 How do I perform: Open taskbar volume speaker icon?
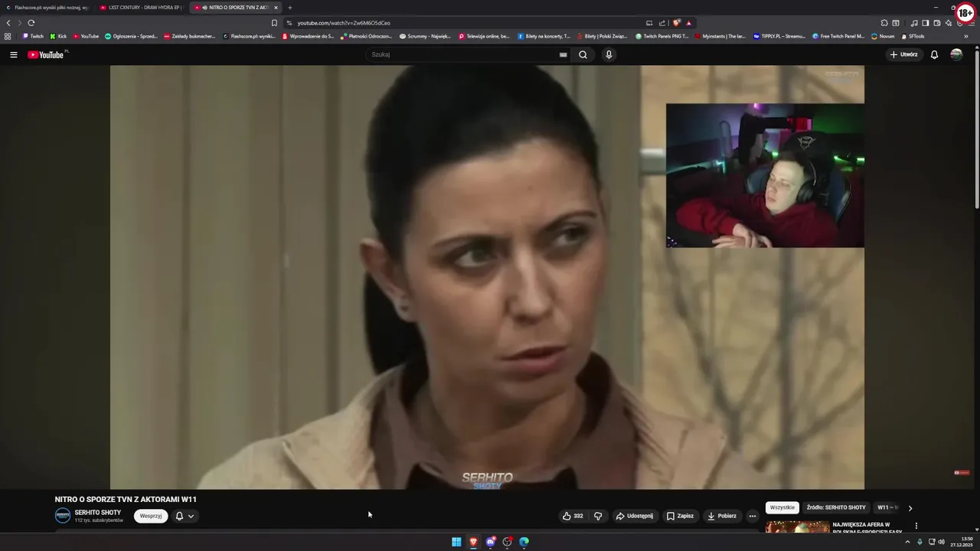pos(941,542)
